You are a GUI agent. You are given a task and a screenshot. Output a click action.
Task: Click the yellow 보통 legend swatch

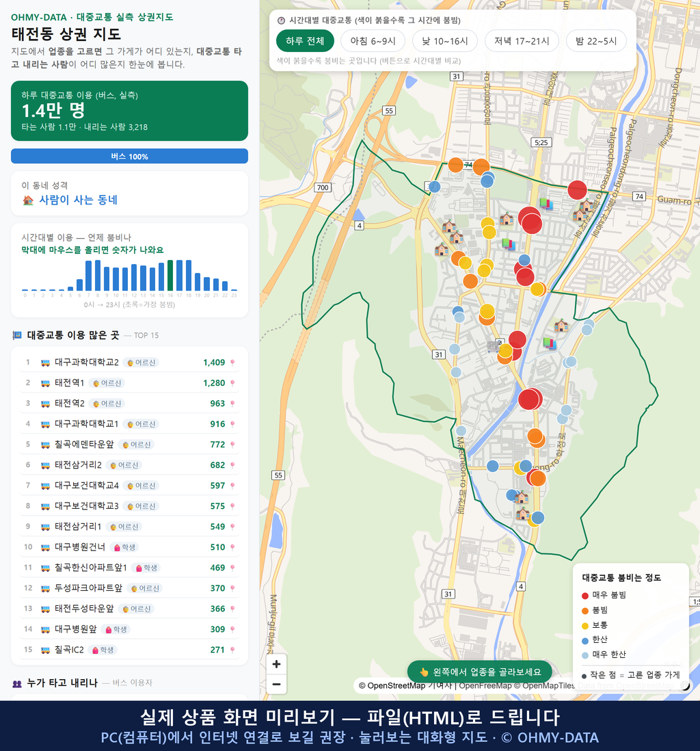pos(584,626)
